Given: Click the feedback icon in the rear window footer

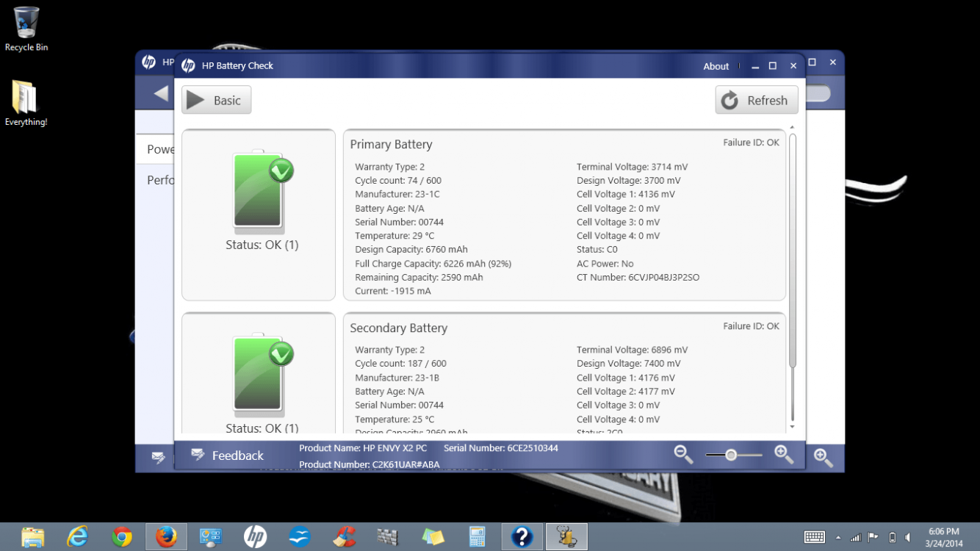Looking at the screenshot, I should pyautogui.click(x=158, y=457).
